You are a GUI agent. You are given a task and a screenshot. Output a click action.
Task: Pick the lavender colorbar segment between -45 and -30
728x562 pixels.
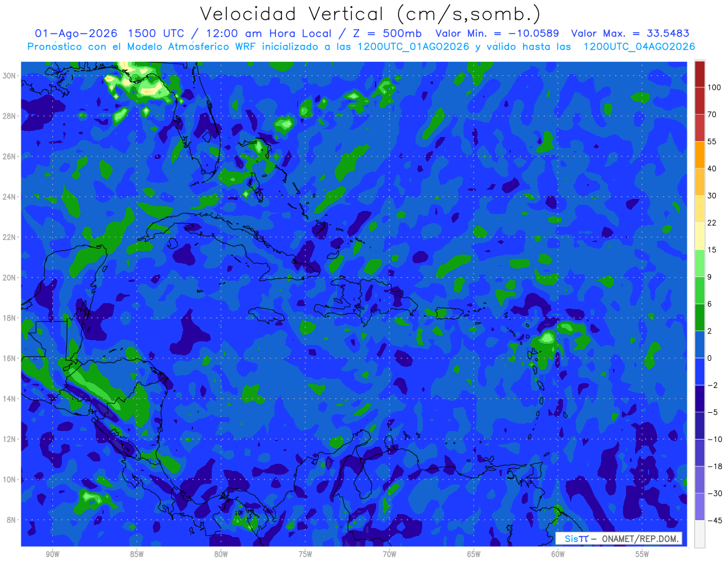point(699,507)
